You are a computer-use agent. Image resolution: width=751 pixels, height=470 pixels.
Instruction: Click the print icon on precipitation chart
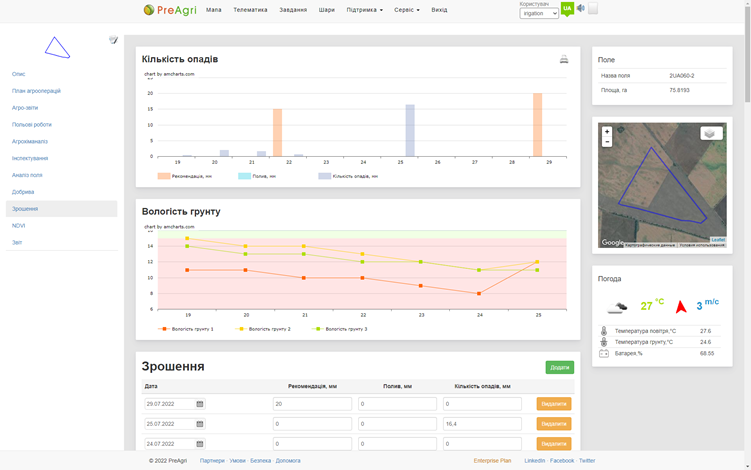click(x=564, y=59)
